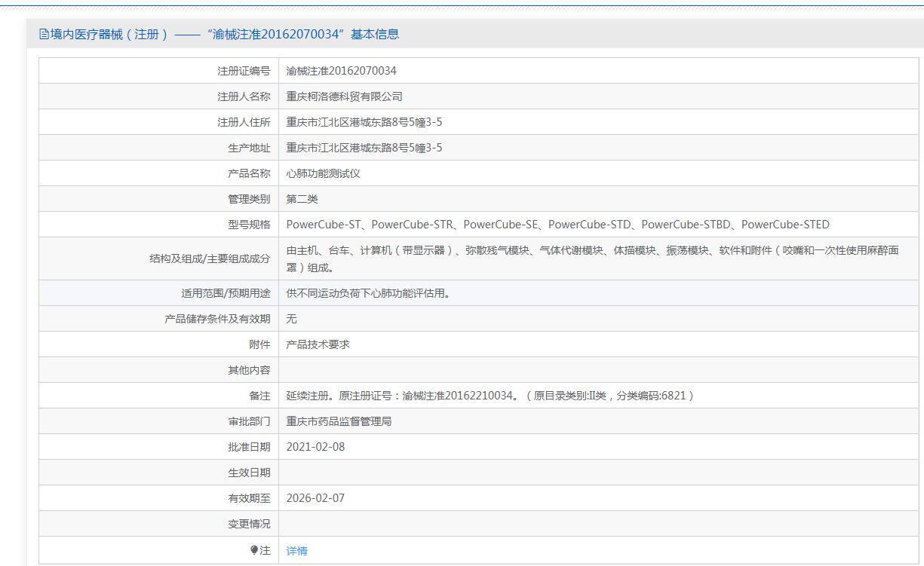Select registration number value 渝械注准20162070034
The image size is (924, 566).
pos(341,71)
